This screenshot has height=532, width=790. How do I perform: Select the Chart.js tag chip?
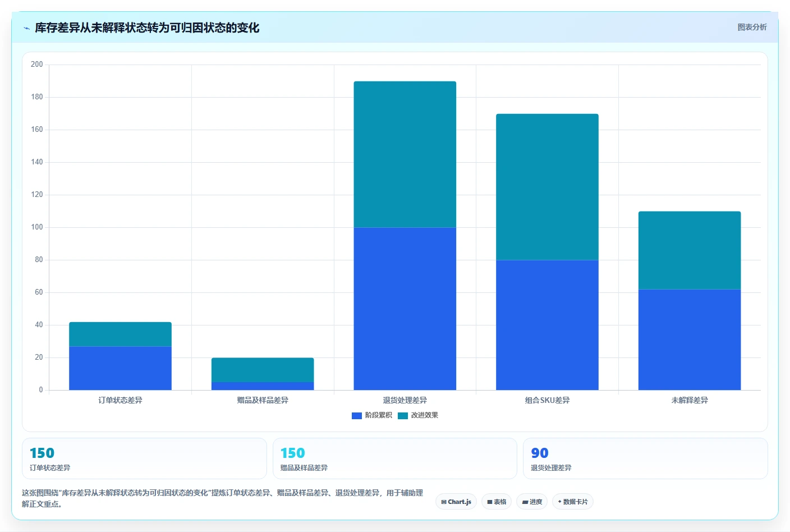click(456, 502)
